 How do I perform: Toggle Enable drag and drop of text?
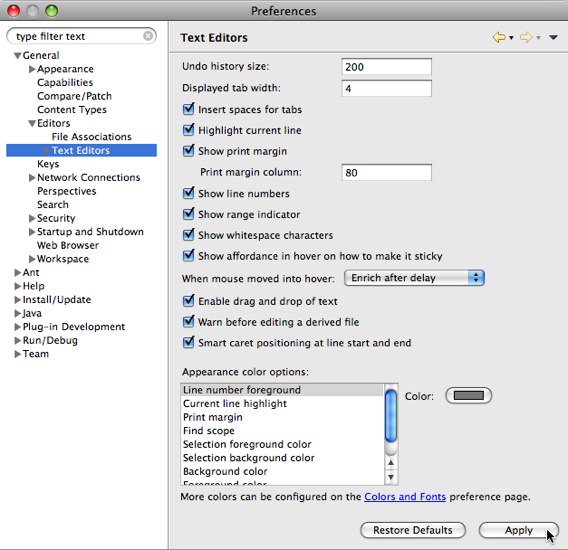(188, 300)
